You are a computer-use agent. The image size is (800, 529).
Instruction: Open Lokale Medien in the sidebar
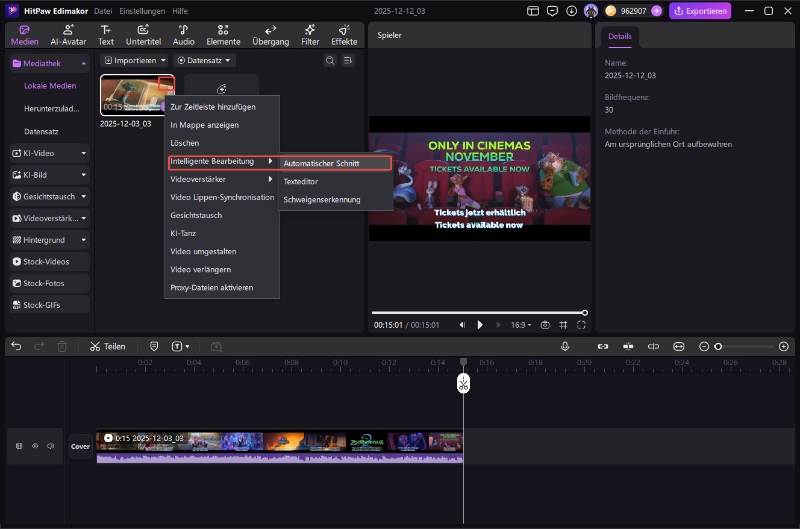point(50,86)
